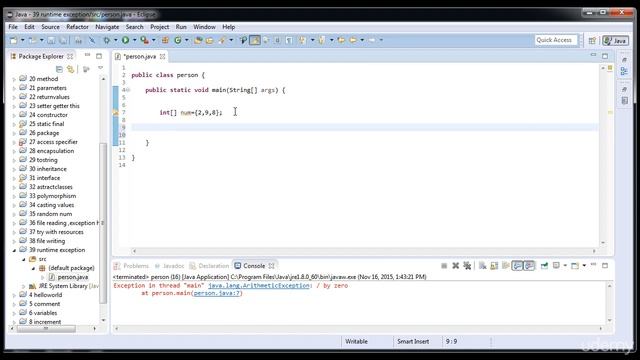Image resolution: width=640 pixels, height=360 pixels.
Task: Toggle Show Whitespace Characters pilcrow icon
Action: pyautogui.click(x=289, y=40)
